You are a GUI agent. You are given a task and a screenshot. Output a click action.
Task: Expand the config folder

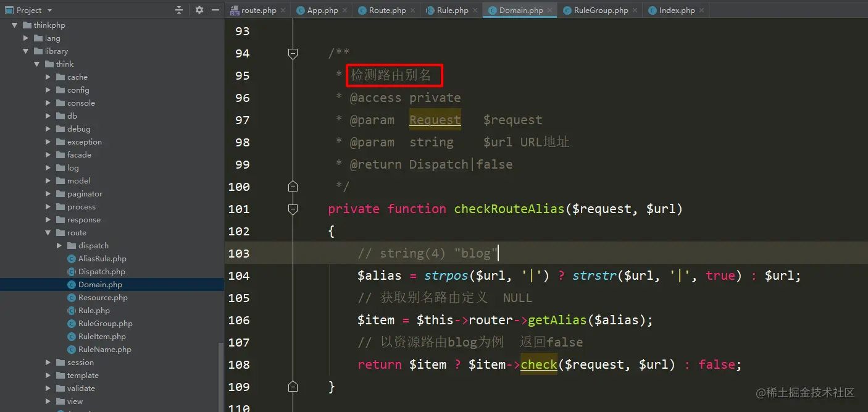pos(48,90)
